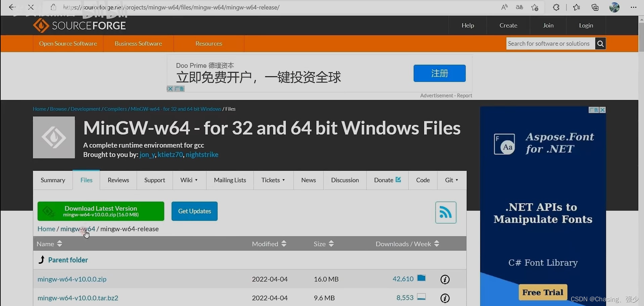The image size is (644, 306).
Task: Sort files by Modified arrows
Action: click(x=284, y=244)
